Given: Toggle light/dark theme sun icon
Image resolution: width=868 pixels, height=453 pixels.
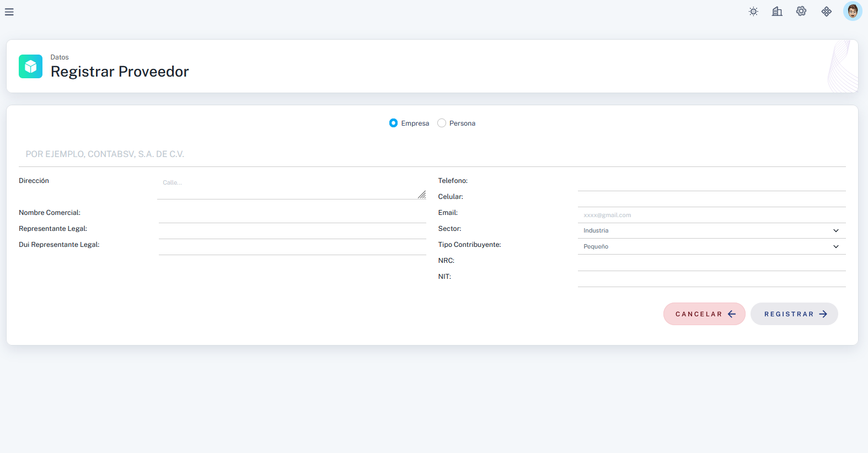Looking at the screenshot, I should coord(753,12).
